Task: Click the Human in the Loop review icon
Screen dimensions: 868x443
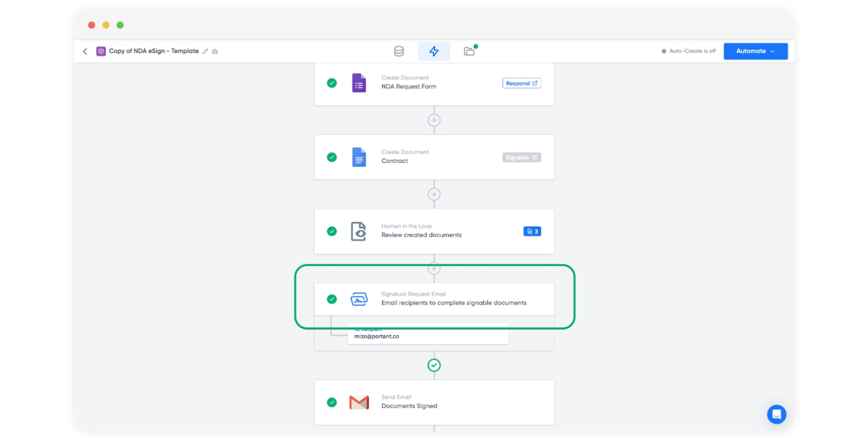Action: [x=359, y=231]
